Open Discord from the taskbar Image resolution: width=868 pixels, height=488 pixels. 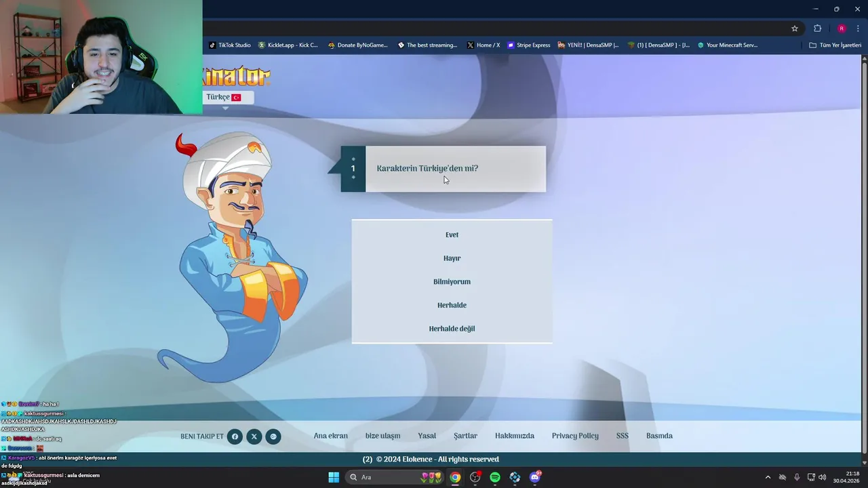(535, 477)
